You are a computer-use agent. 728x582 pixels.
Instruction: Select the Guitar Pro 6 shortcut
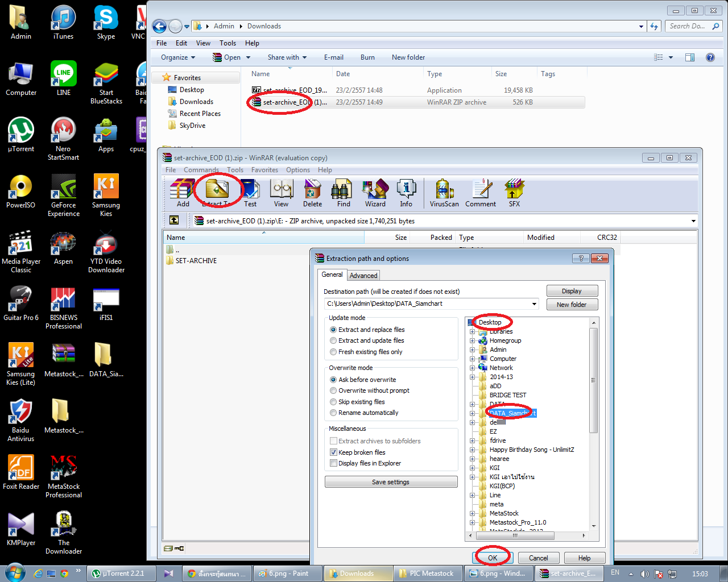(x=21, y=304)
